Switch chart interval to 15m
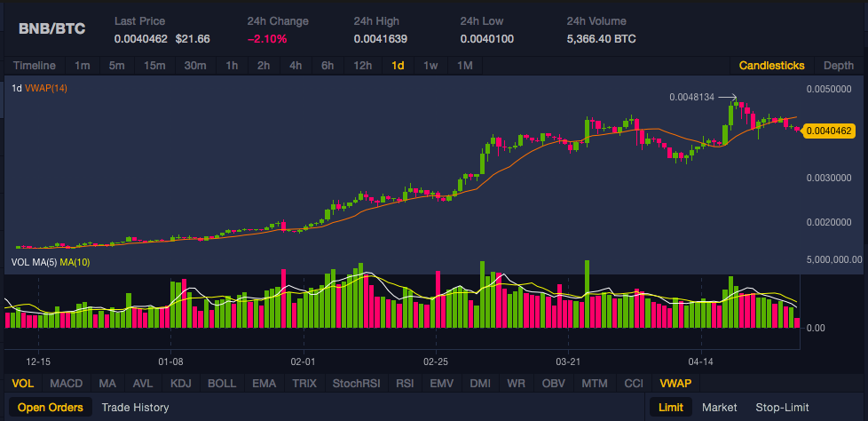Screen dimensions: 868x421 click(154, 66)
